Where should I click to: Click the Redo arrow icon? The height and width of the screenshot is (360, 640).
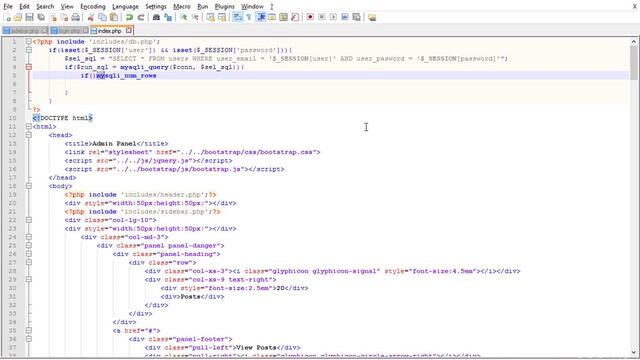[x=141, y=17]
